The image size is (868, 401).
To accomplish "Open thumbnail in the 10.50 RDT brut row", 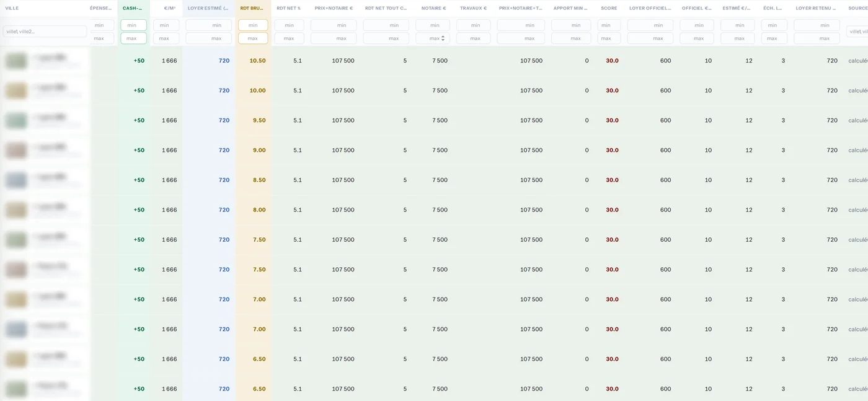I will pos(16,61).
